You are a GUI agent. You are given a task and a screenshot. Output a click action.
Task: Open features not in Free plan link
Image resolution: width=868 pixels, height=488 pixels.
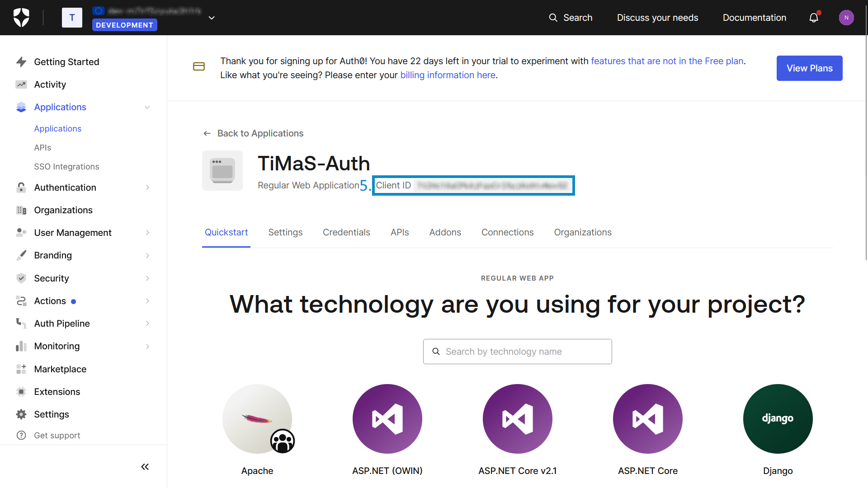coord(667,61)
